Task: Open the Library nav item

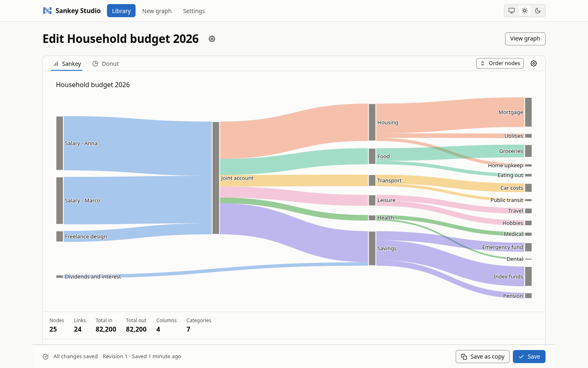Action: (x=121, y=11)
